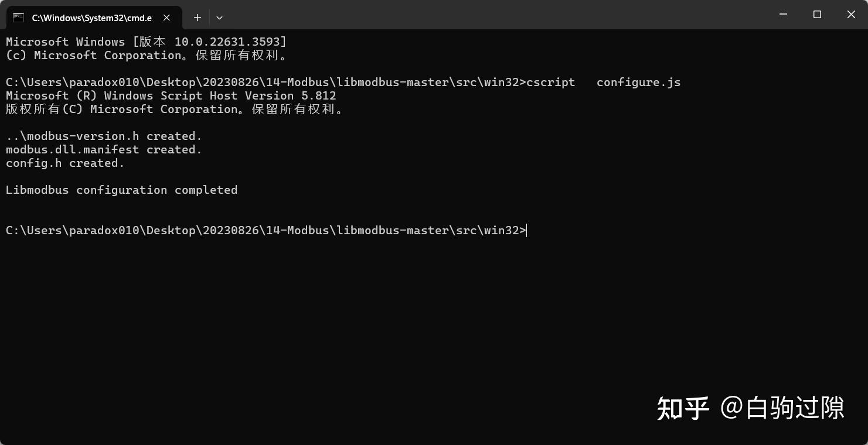Click the cmd icon on the tab
Screen dimensions: 868x445
coord(19,18)
